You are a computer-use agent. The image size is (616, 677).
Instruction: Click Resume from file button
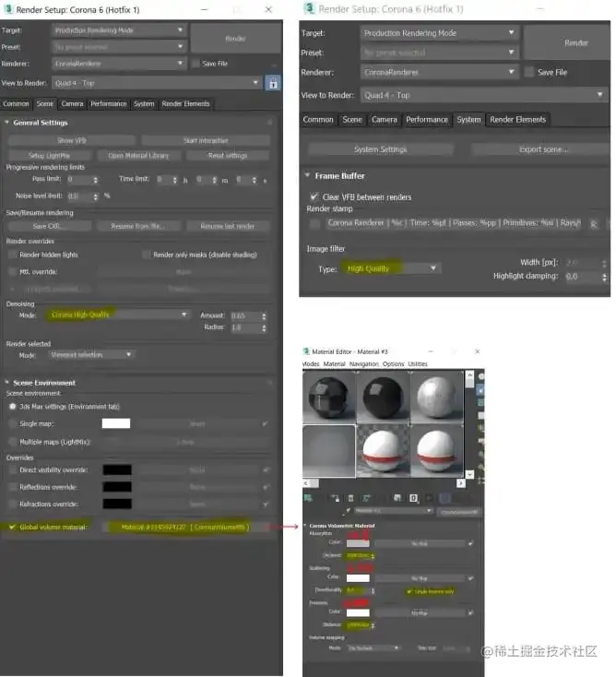[x=138, y=226]
